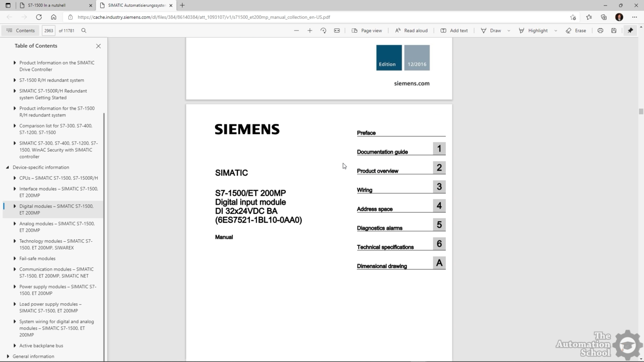Print the PDF document

600,30
